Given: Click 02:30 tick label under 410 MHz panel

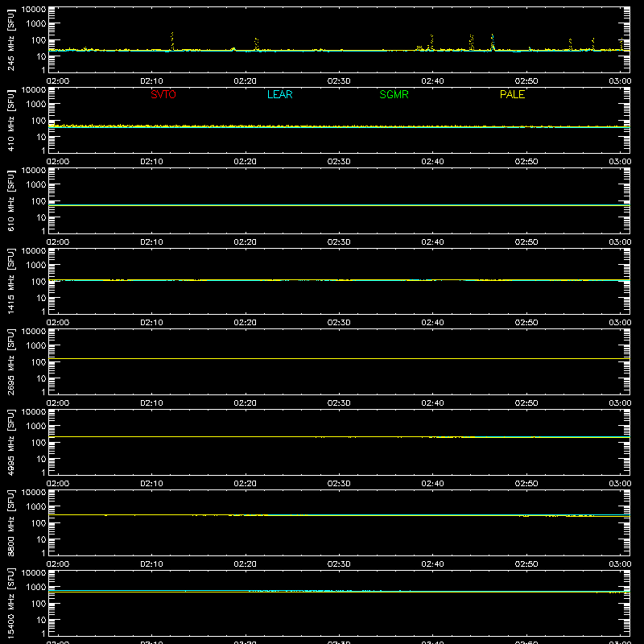Looking at the screenshot, I should 339,162.
